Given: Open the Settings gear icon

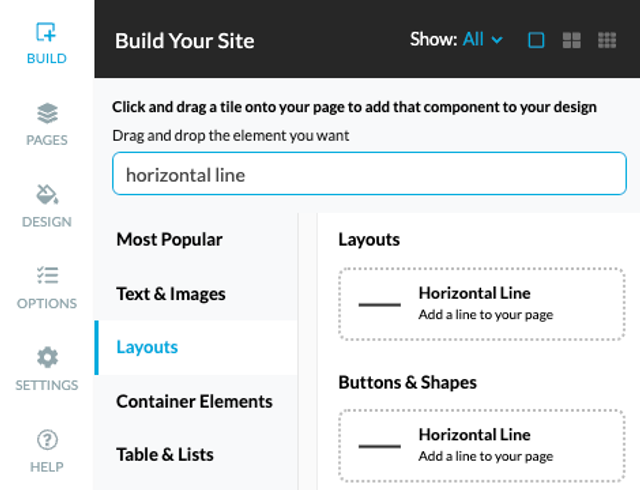Looking at the screenshot, I should pos(47,357).
